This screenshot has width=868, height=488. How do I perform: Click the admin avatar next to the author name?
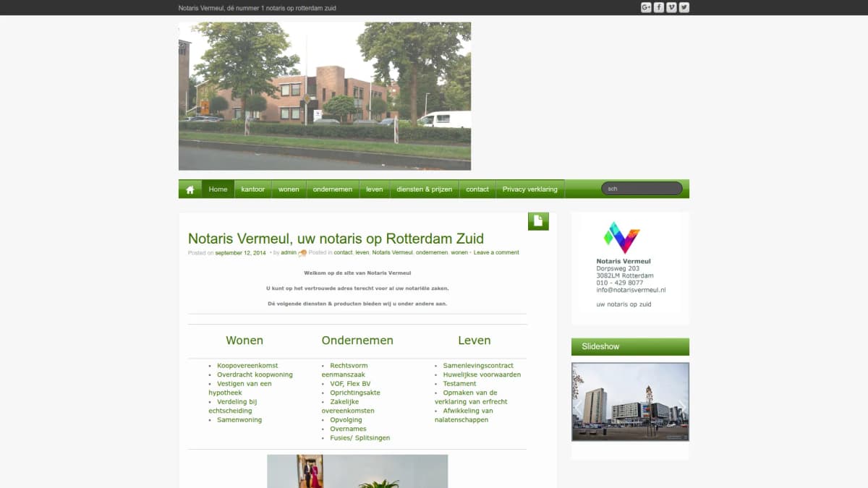[x=302, y=253]
